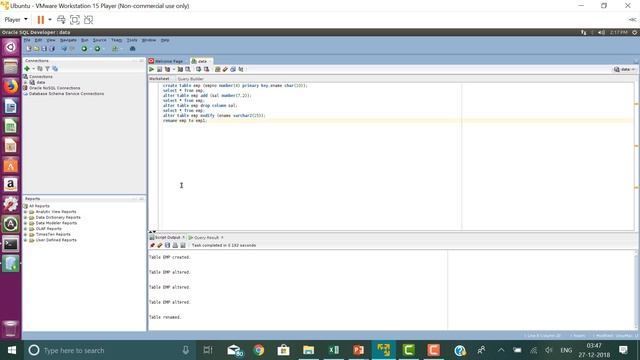Image resolution: width=640 pixels, height=360 pixels.
Task: Click the Save icon in main toolbar
Action: click(x=44, y=49)
